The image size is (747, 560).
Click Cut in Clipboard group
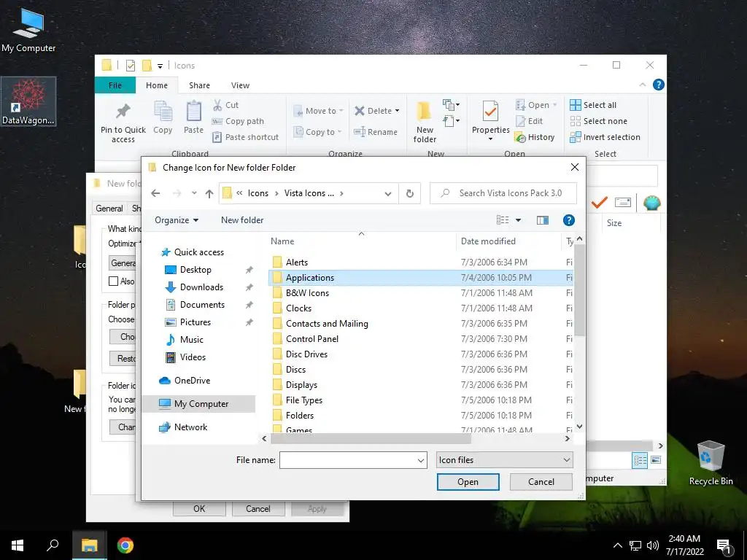pyautogui.click(x=225, y=105)
